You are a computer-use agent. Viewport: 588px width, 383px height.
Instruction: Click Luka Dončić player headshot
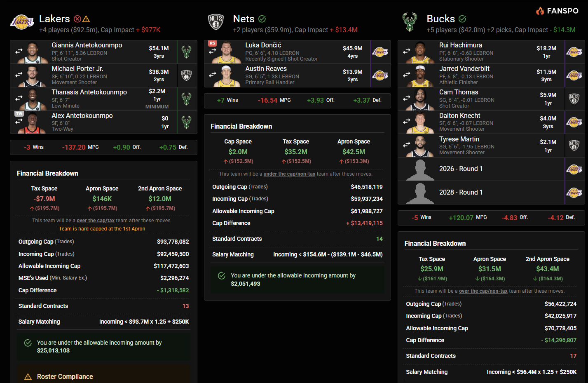[x=226, y=52]
